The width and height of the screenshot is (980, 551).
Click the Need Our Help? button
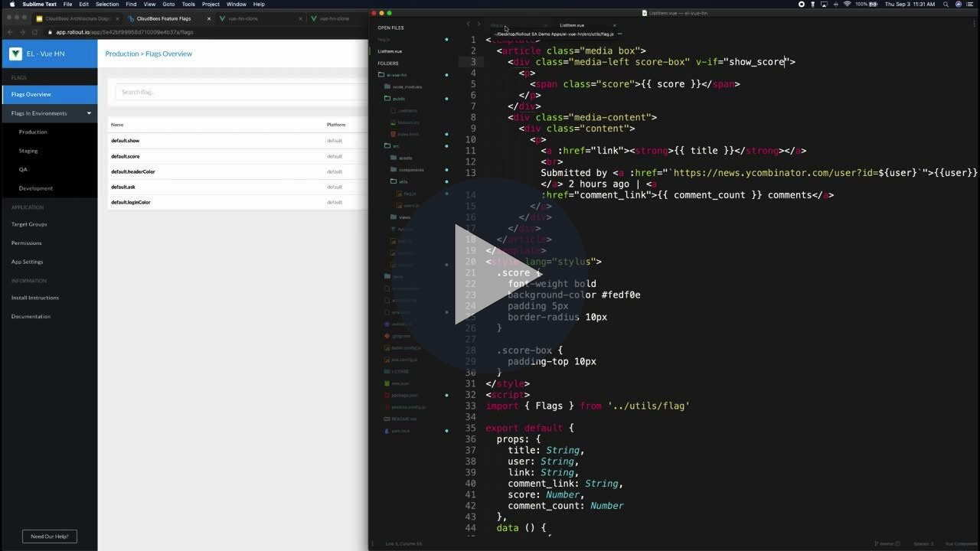coord(50,536)
